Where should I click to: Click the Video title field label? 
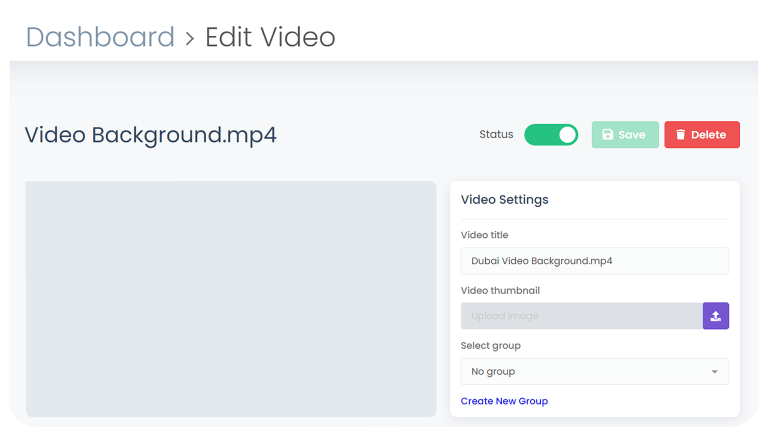click(x=484, y=235)
